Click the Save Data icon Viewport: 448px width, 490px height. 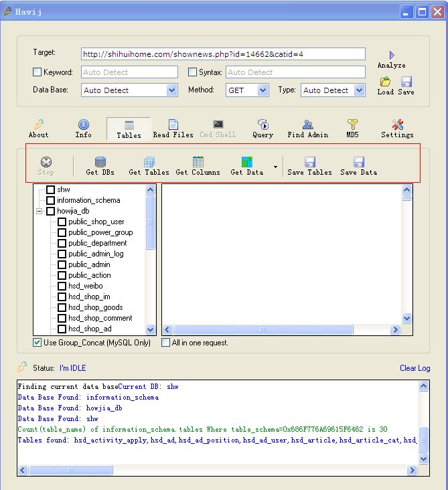(359, 162)
